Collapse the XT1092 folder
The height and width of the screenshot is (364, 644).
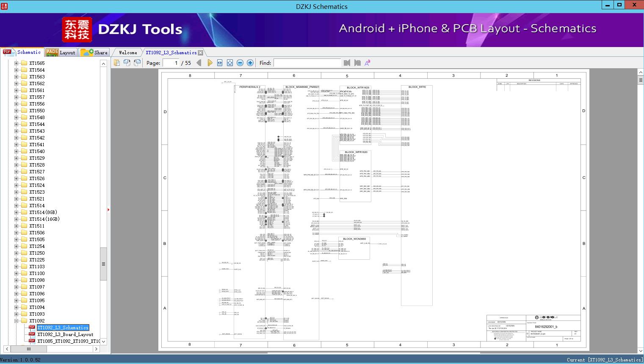16,321
